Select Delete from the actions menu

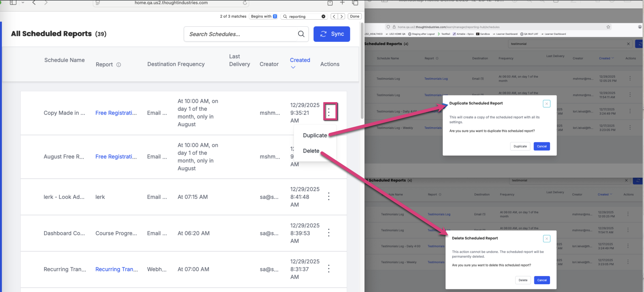pyautogui.click(x=311, y=151)
